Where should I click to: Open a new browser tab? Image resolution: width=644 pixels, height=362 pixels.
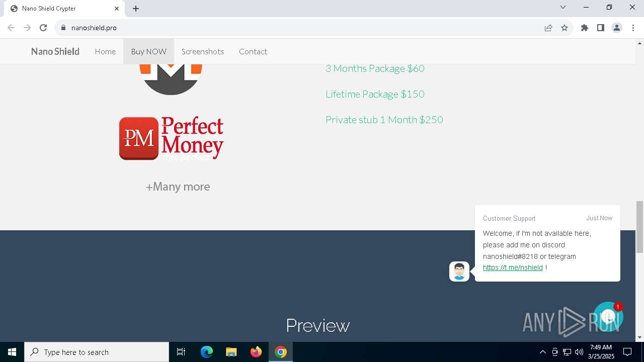[136, 9]
